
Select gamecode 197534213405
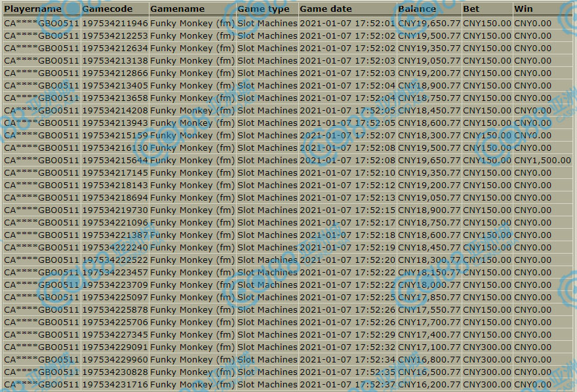(115, 86)
